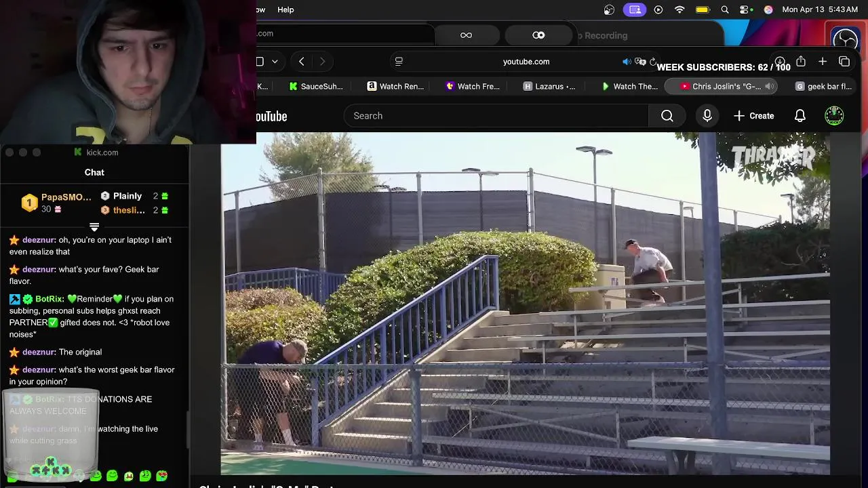
Task: Click the Chat header in kick.com window
Action: coord(94,172)
